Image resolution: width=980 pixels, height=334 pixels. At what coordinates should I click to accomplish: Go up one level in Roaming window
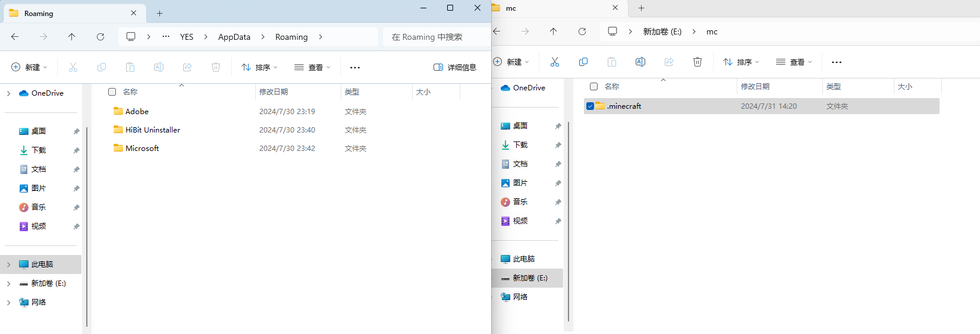coord(72,37)
